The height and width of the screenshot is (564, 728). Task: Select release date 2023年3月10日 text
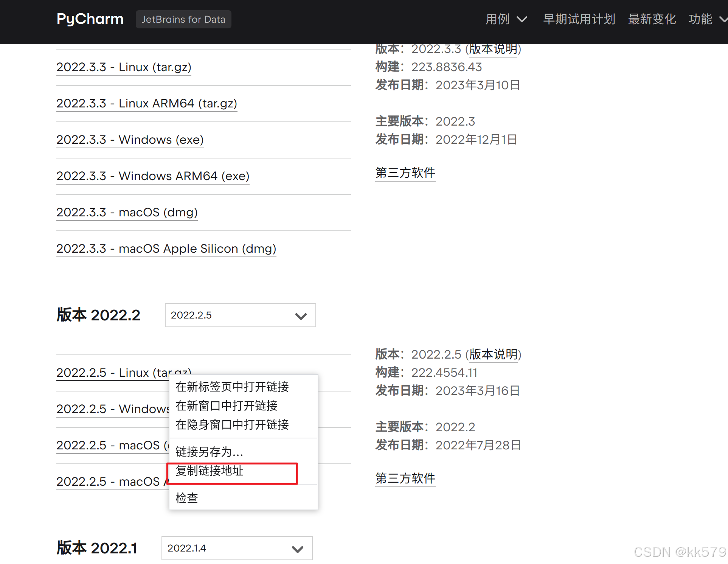click(x=478, y=85)
